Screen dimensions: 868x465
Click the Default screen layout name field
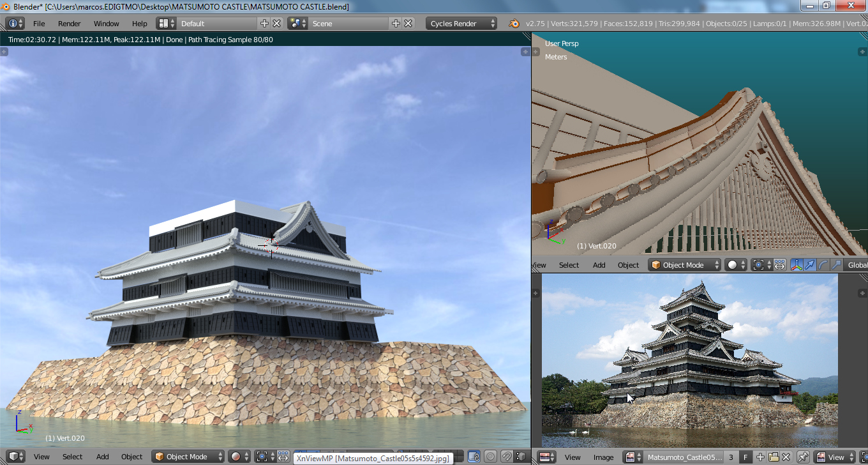pos(217,24)
